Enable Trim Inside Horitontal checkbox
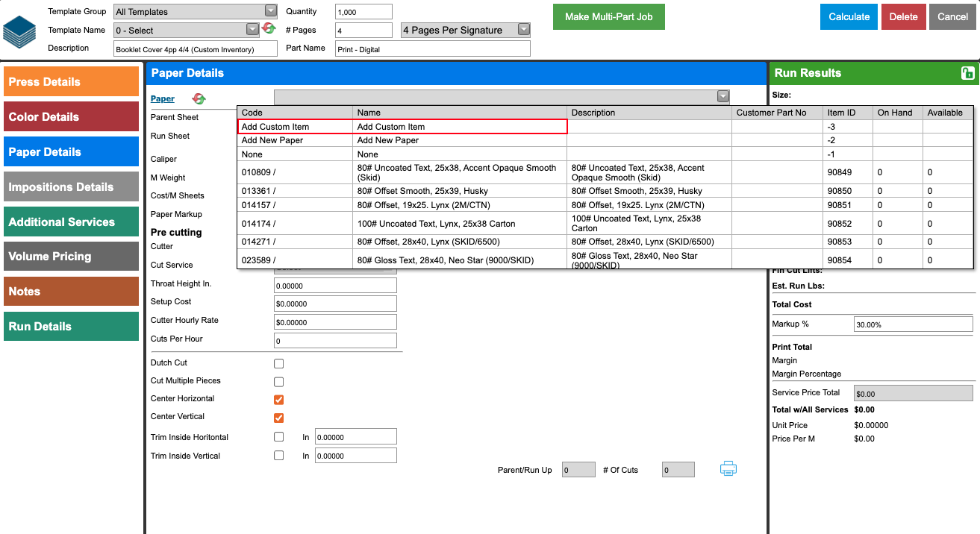This screenshot has height=534, width=980. (x=279, y=436)
